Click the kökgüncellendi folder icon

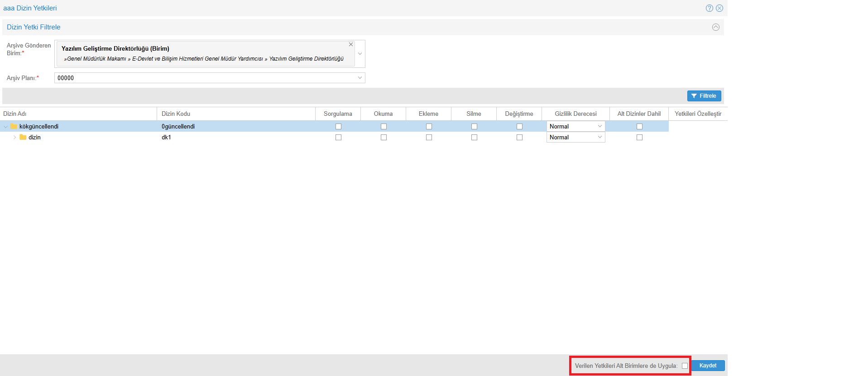pos(14,126)
